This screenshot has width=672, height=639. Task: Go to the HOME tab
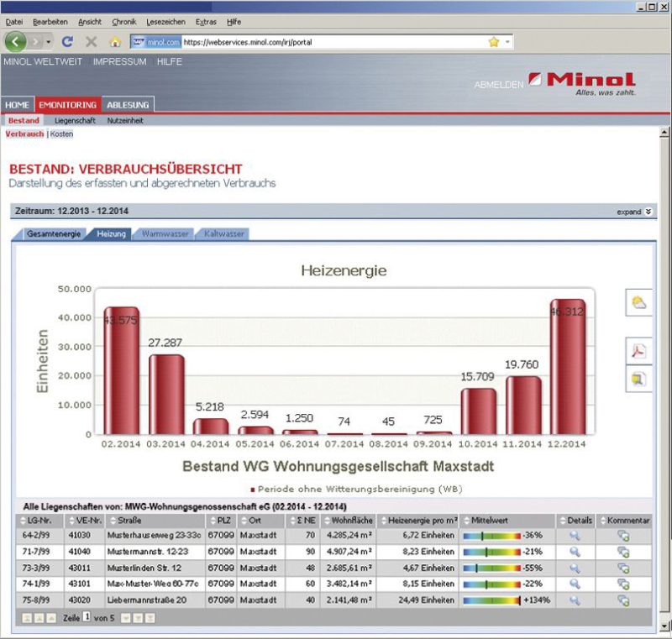[x=17, y=105]
